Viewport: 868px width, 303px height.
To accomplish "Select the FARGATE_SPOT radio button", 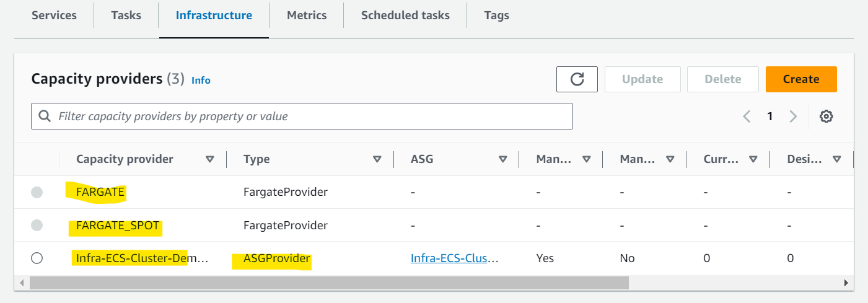I will click(37, 225).
